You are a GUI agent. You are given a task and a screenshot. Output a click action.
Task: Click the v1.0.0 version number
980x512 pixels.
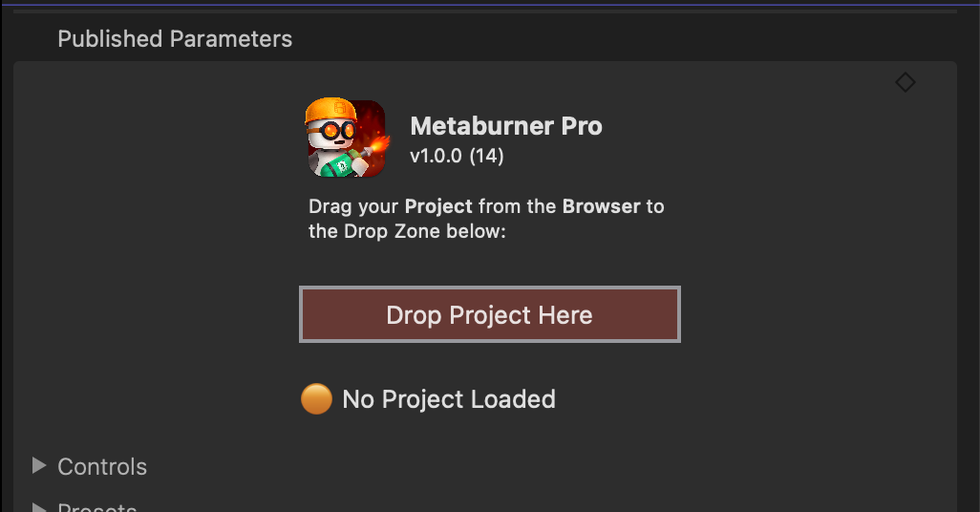coord(436,156)
